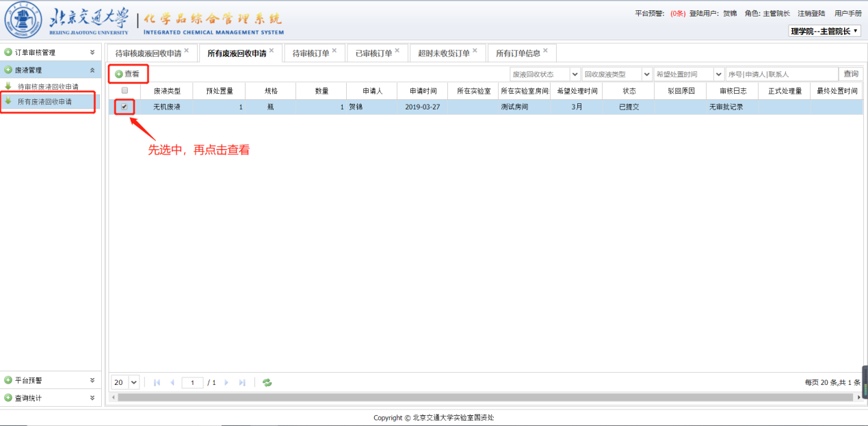
Task: Go to the first page using pagination arrow
Action: point(157,383)
